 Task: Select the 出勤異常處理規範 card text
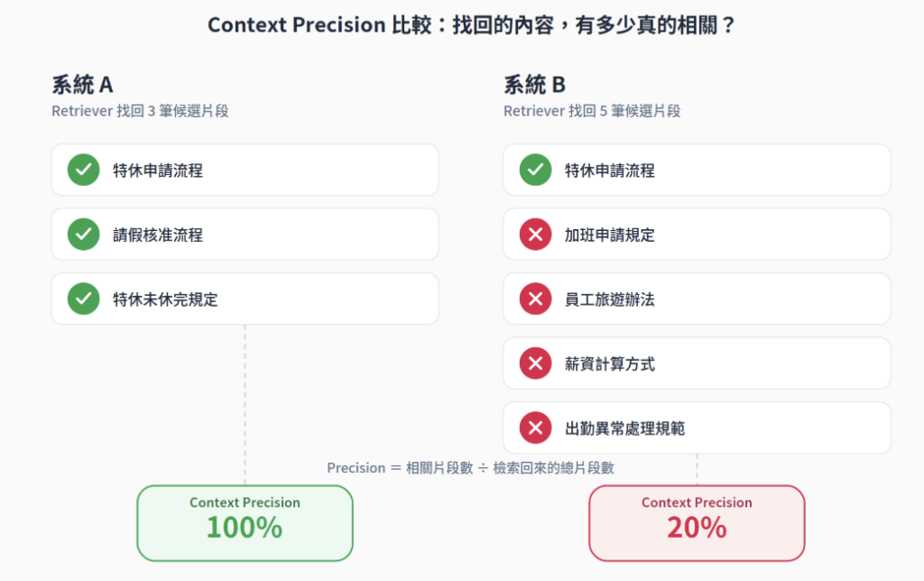(625, 429)
